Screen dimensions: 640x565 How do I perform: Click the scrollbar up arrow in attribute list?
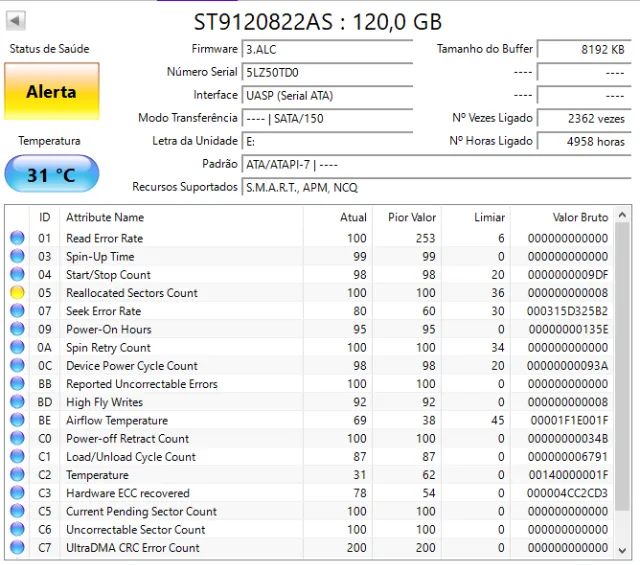(x=622, y=215)
